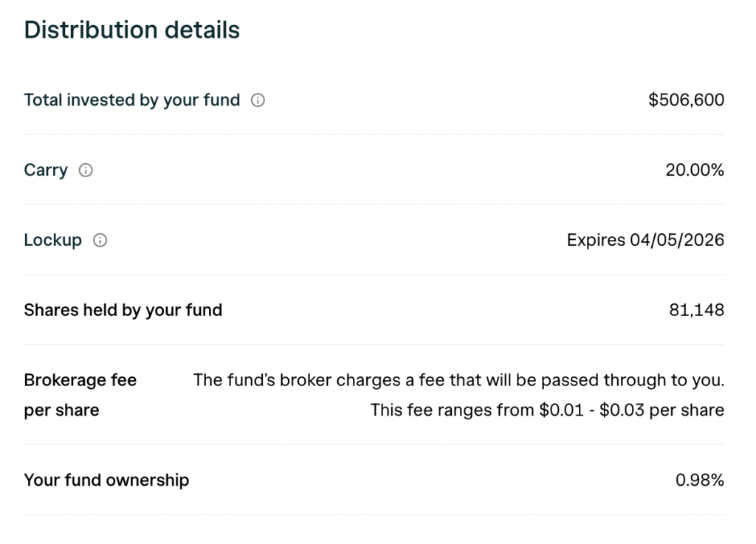
Task: Show the Lockup info icon details
Action: pos(100,241)
